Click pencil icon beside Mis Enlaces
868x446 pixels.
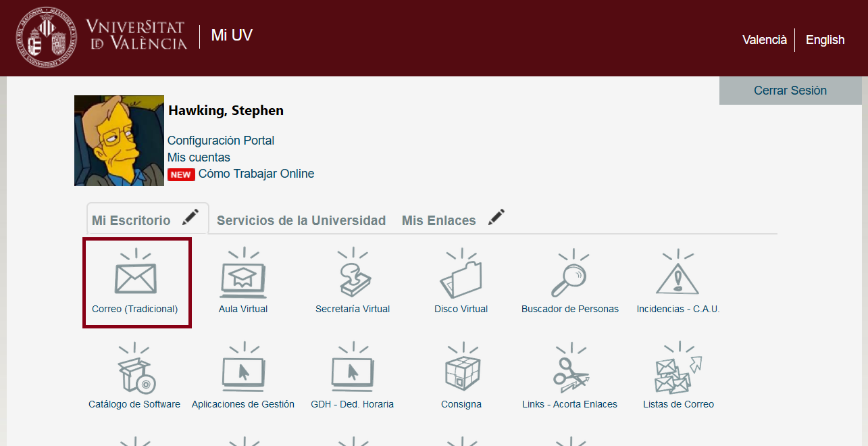pyautogui.click(x=496, y=218)
